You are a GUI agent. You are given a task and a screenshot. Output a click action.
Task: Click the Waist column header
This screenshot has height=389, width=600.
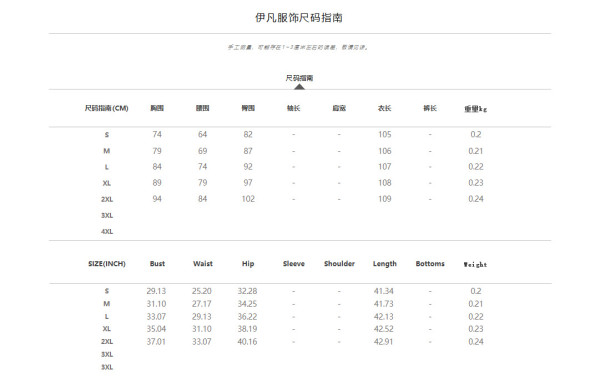(x=203, y=264)
